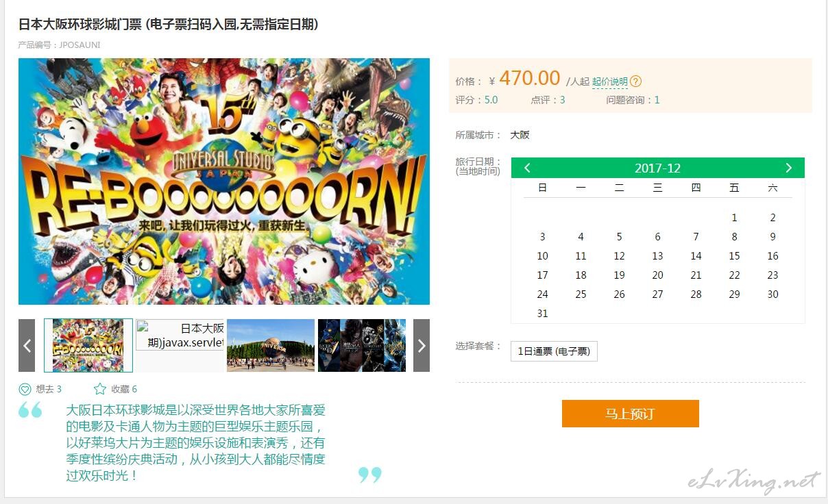The width and height of the screenshot is (828, 504).
Task: Open the 起价说明 price explanation link
Action: (610, 82)
